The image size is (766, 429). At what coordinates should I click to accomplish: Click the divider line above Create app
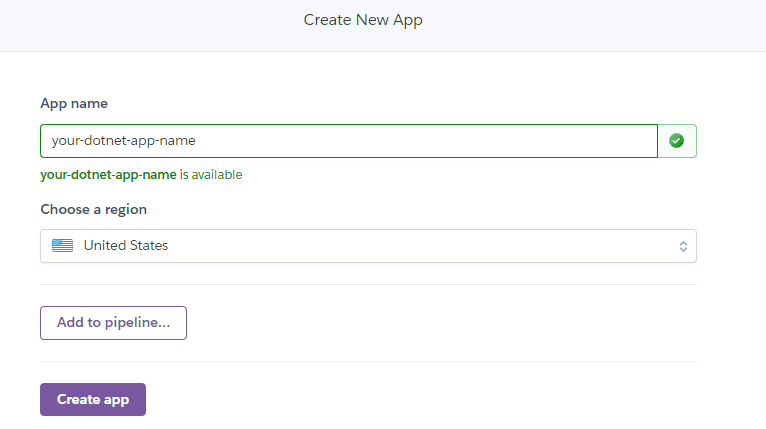[x=368, y=362]
